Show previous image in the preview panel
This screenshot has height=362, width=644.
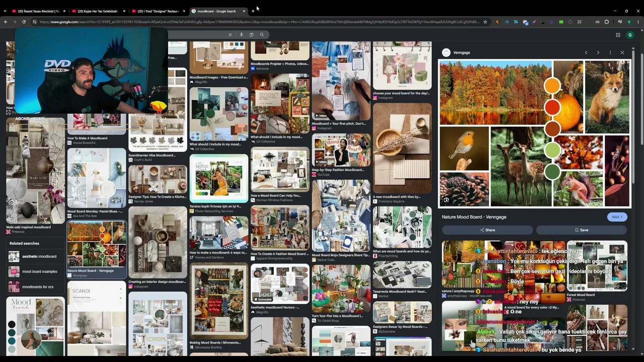(586, 52)
